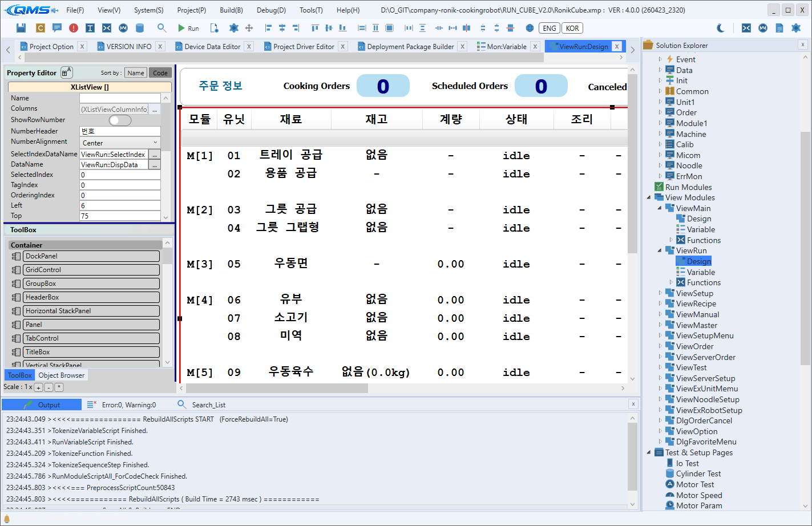Image resolution: width=812 pixels, height=526 pixels.
Task: Collapse the View Modules node
Action: tap(649, 197)
